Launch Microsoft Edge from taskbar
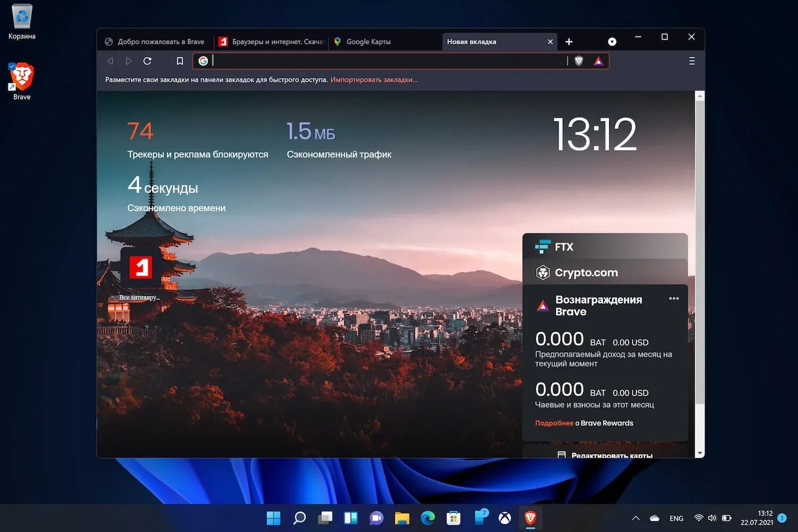The image size is (798, 532). (x=428, y=518)
